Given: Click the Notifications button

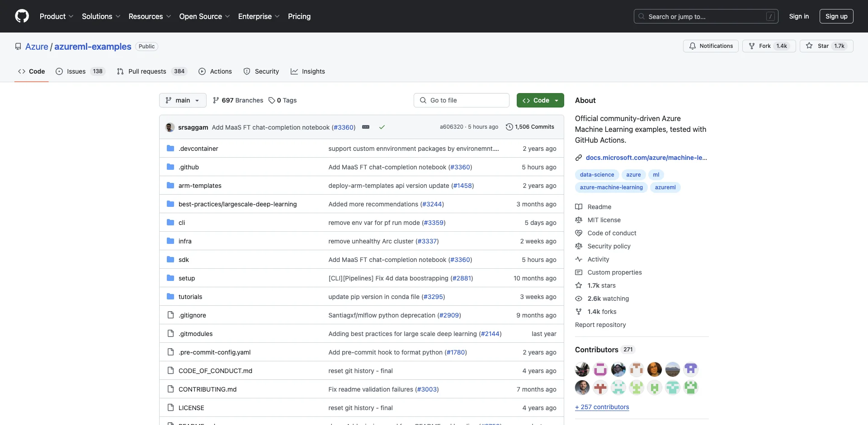Looking at the screenshot, I should click(x=711, y=46).
